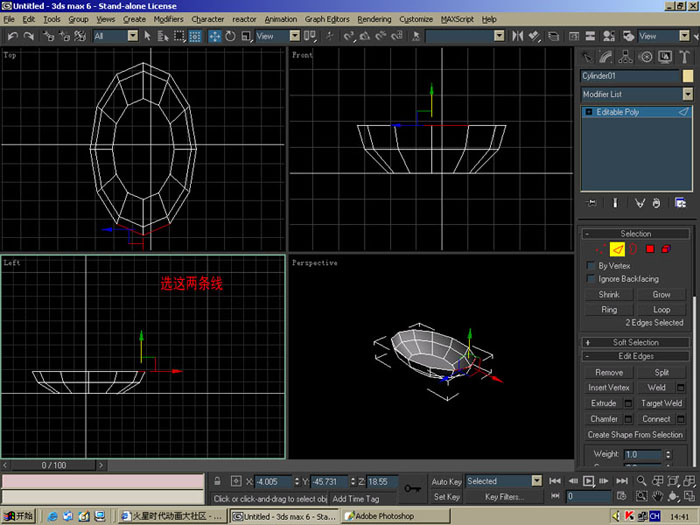
Task: Toggle the selection lock padlock
Action: point(217,481)
